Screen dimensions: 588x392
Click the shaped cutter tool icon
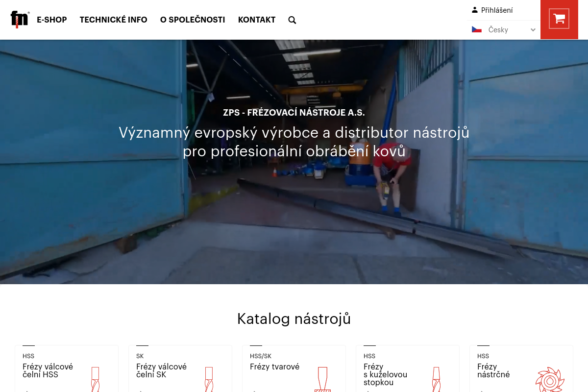322,380
